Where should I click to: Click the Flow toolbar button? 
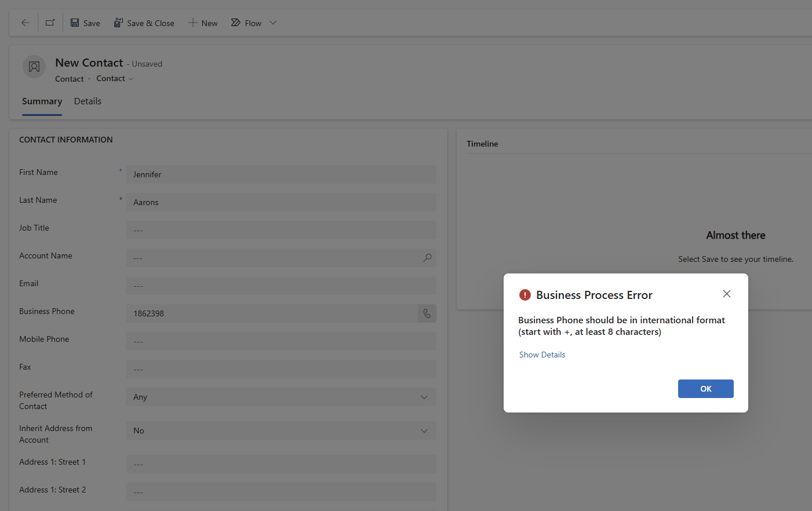click(246, 23)
